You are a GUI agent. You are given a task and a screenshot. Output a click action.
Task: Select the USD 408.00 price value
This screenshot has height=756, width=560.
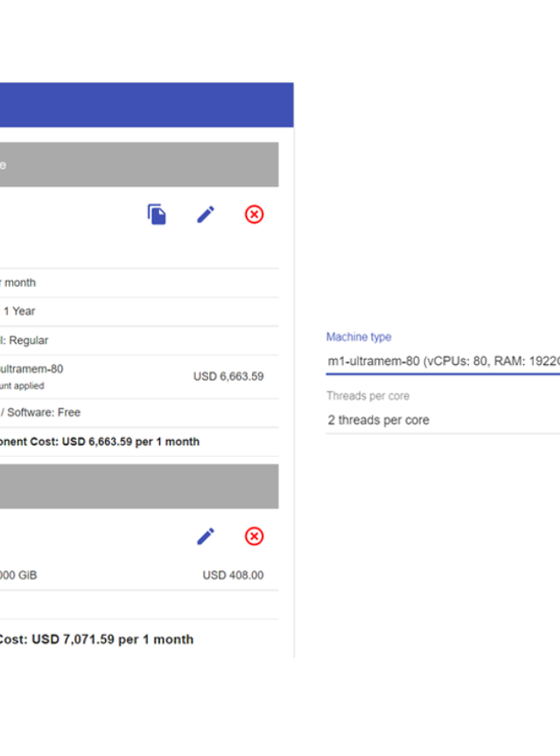(233, 575)
